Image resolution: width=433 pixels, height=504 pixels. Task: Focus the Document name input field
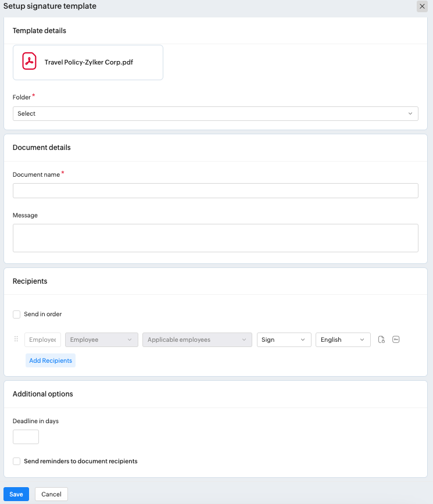tap(215, 191)
